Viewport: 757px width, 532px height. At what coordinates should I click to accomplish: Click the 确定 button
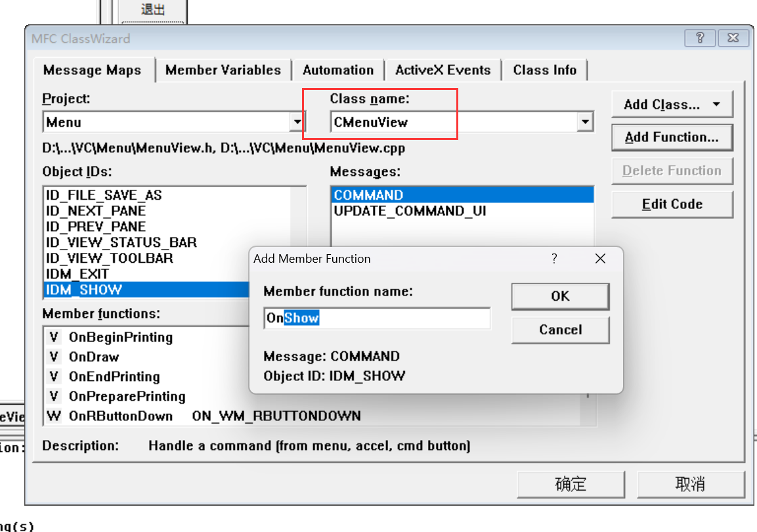(571, 484)
